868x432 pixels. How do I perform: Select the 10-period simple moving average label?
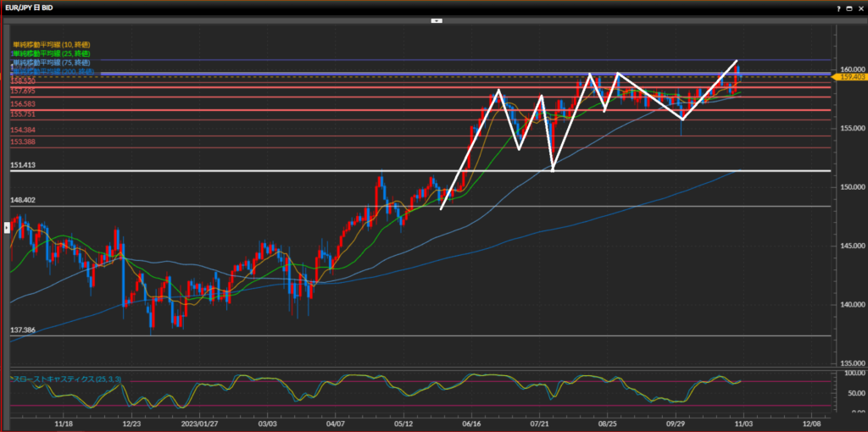coord(51,43)
